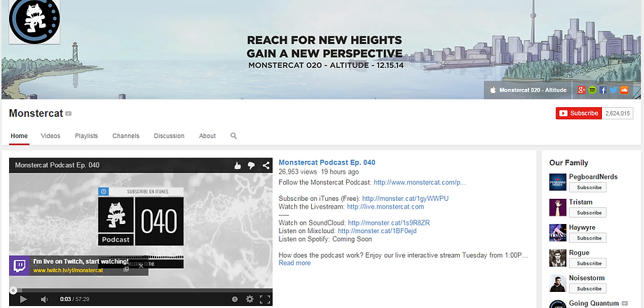This screenshot has width=644, height=308.
Task: Close the Twitch annotation with the X
Action: [x=141, y=265]
